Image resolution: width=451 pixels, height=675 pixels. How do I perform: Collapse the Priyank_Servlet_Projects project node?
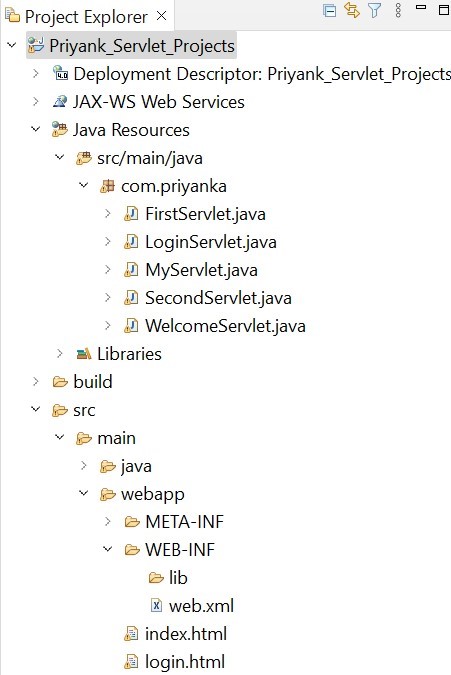12,45
